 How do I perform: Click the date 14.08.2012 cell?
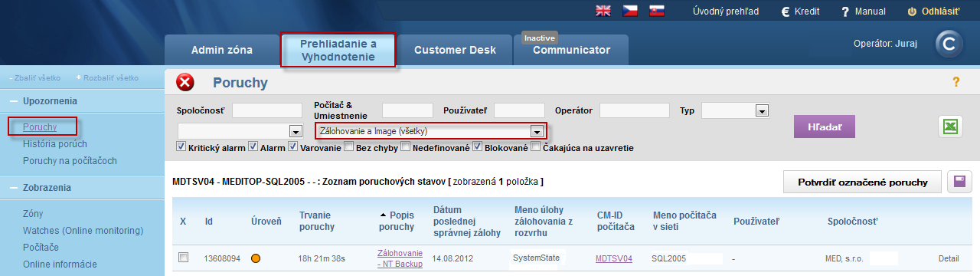click(453, 259)
